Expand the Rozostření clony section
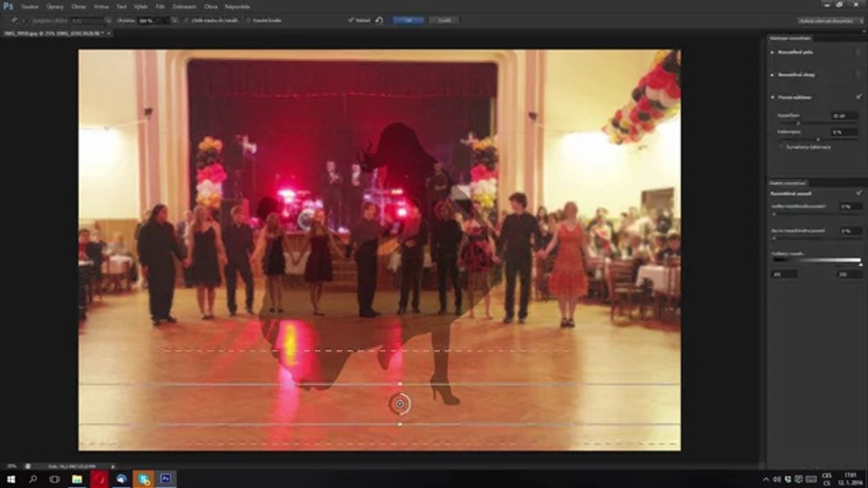 click(x=772, y=75)
